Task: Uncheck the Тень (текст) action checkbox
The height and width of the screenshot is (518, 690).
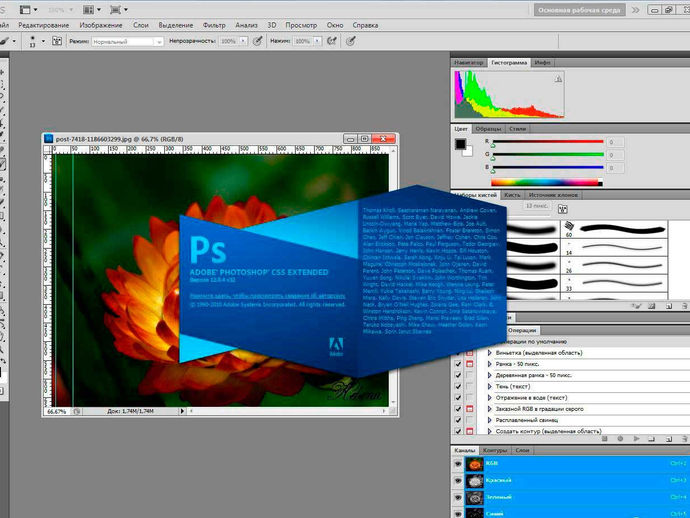Action: 458,386
